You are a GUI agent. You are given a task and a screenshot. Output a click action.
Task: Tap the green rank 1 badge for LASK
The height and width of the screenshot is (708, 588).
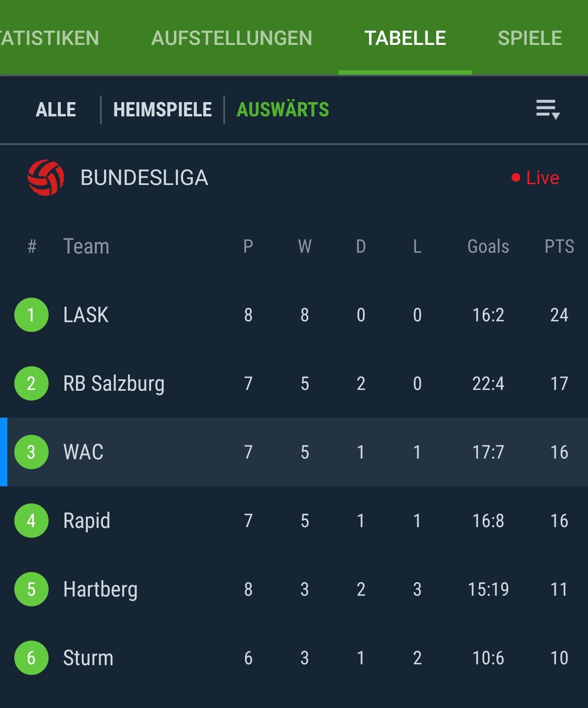pos(31,315)
